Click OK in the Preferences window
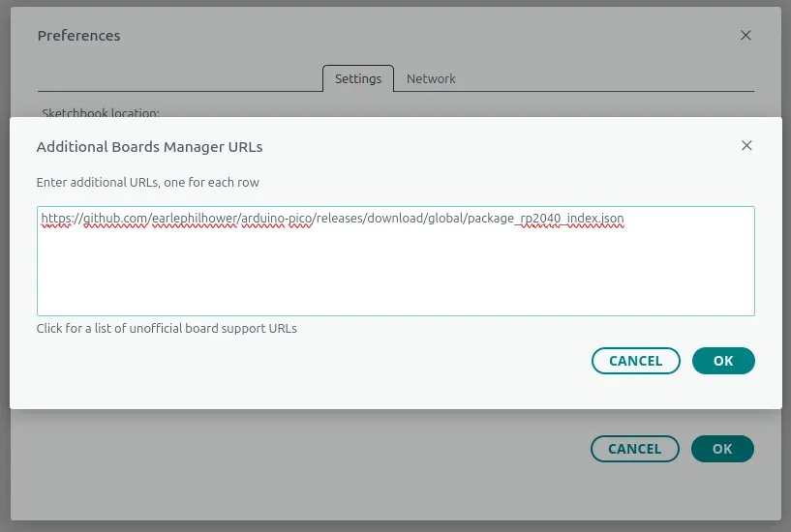 (x=722, y=449)
